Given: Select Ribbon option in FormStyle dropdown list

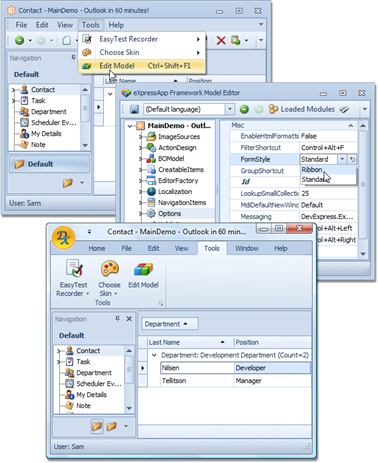Looking at the screenshot, I should pyautogui.click(x=328, y=170).
